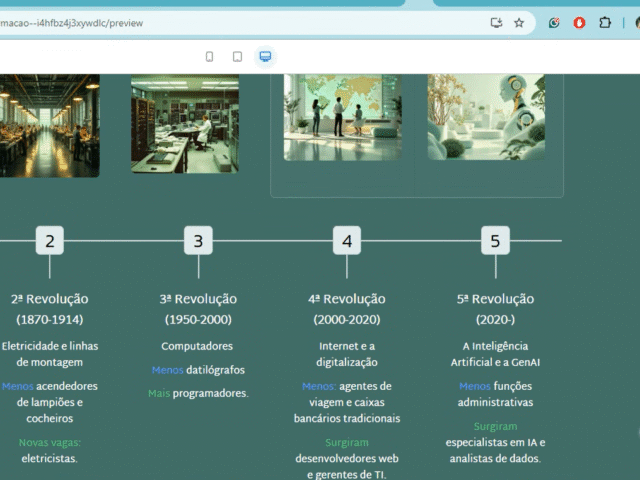Select timeline marker number 3

(x=198, y=241)
